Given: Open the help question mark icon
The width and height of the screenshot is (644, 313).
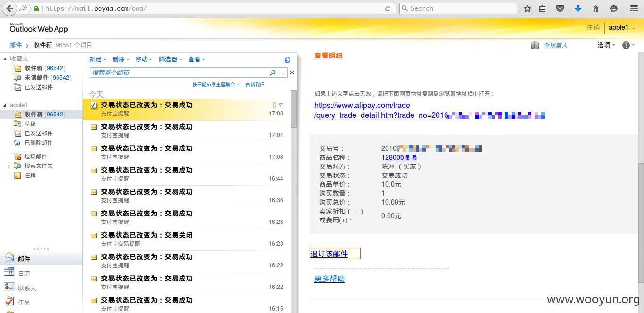Looking at the screenshot, I should 626,45.
